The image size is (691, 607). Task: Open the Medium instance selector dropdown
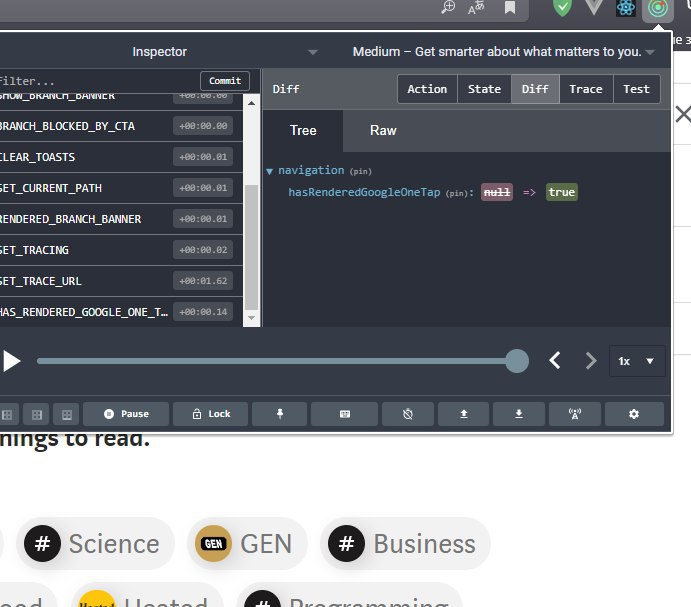tap(503, 52)
